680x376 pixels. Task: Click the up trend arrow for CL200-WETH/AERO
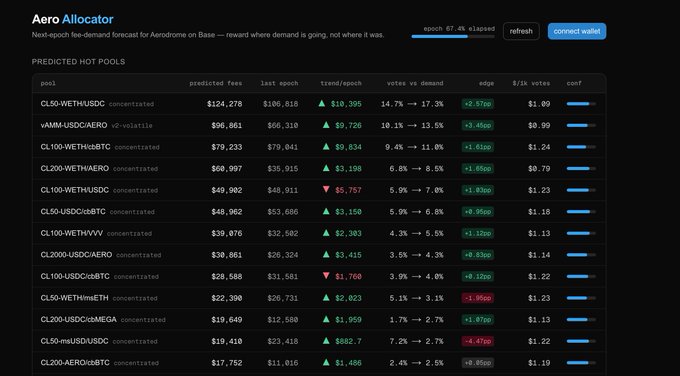[x=326, y=168]
